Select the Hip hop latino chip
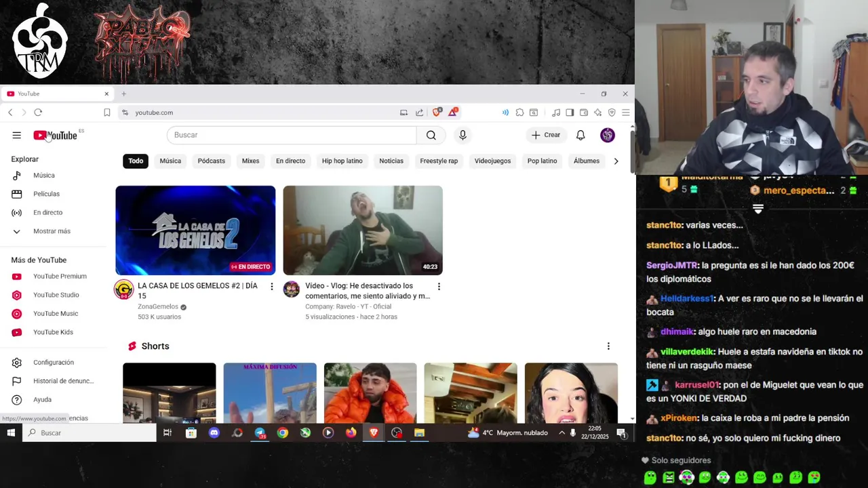The width and height of the screenshot is (868, 488). (x=342, y=161)
